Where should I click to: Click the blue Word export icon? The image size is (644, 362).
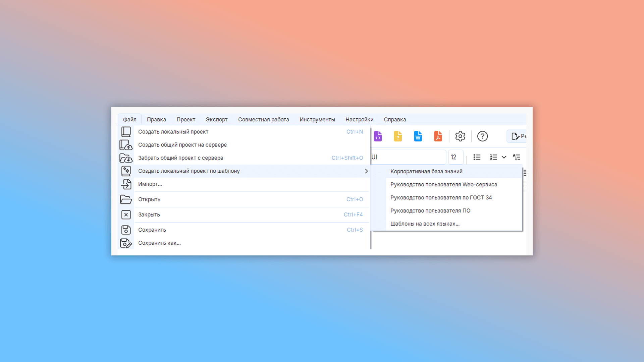tap(418, 136)
